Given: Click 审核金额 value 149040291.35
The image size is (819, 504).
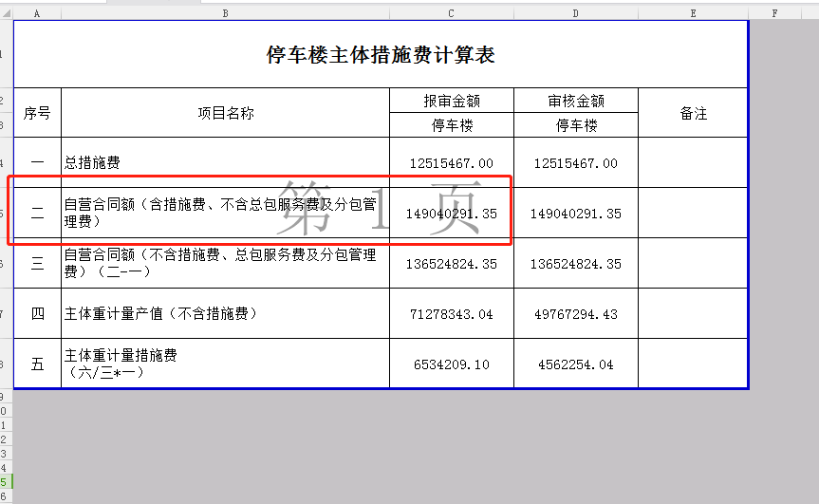Looking at the screenshot, I should (x=576, y=213).
